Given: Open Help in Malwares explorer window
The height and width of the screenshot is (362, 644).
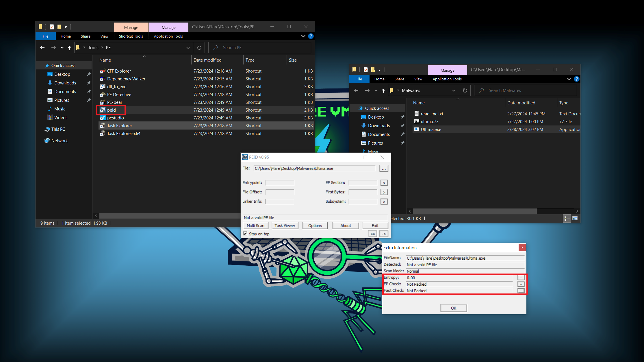Looking at the screenshot, I should 577,79.
